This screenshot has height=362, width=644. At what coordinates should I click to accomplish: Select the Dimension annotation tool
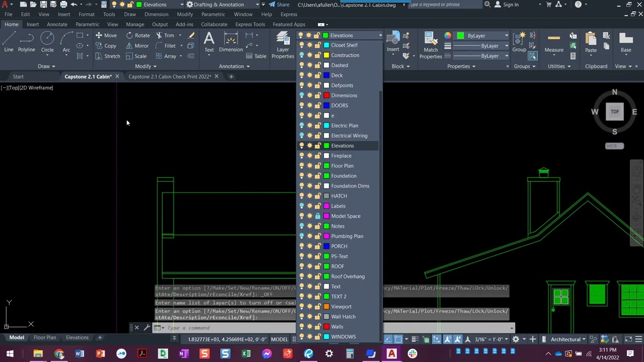[x=231, y=42]
